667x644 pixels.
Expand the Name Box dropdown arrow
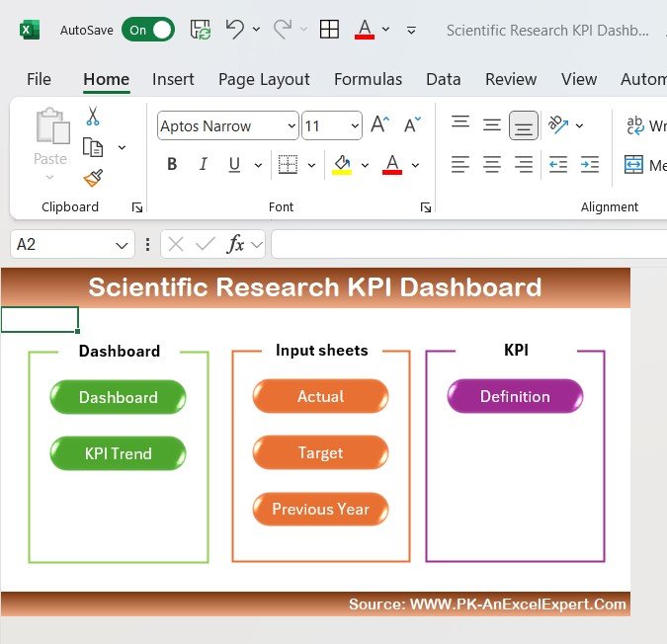(123, 245)
